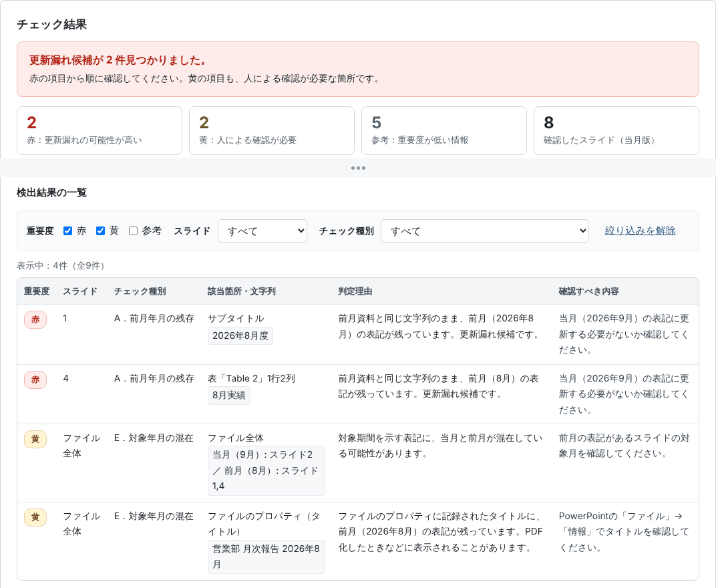Click the string chip 2026年8月度

(x=240, y=336)
